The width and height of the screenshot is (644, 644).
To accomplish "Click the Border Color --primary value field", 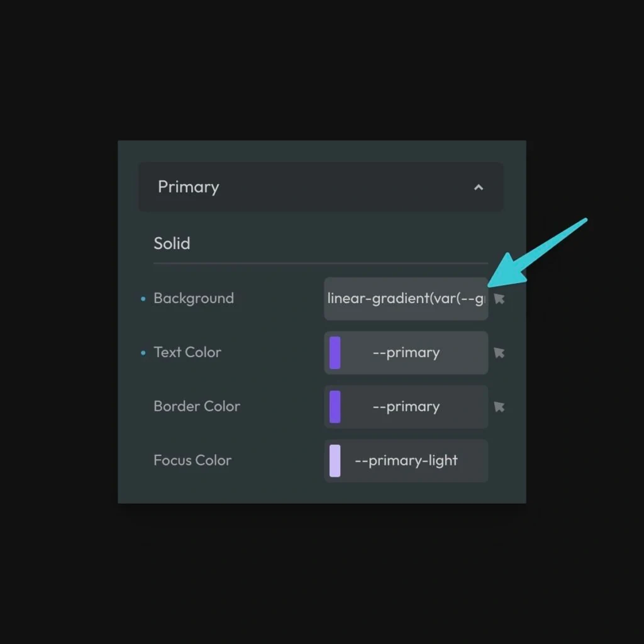I will (x=406, y=407).
